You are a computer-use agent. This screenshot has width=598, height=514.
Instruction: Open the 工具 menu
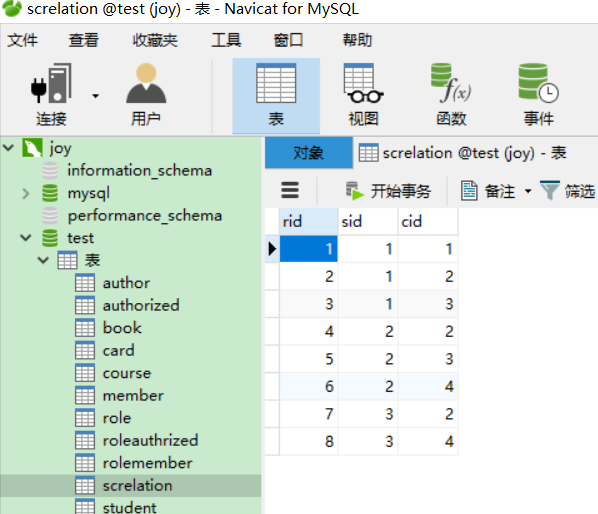point(226,40)
